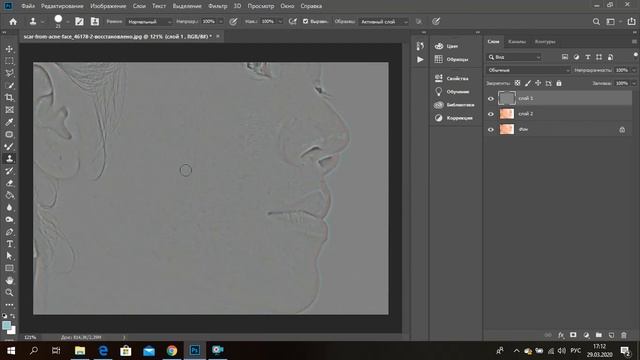Open the 'Свойства' panel

(457, 78)
